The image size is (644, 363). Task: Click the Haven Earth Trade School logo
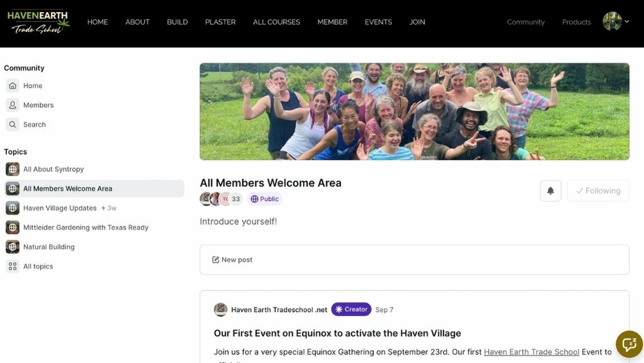click(38, 22)
